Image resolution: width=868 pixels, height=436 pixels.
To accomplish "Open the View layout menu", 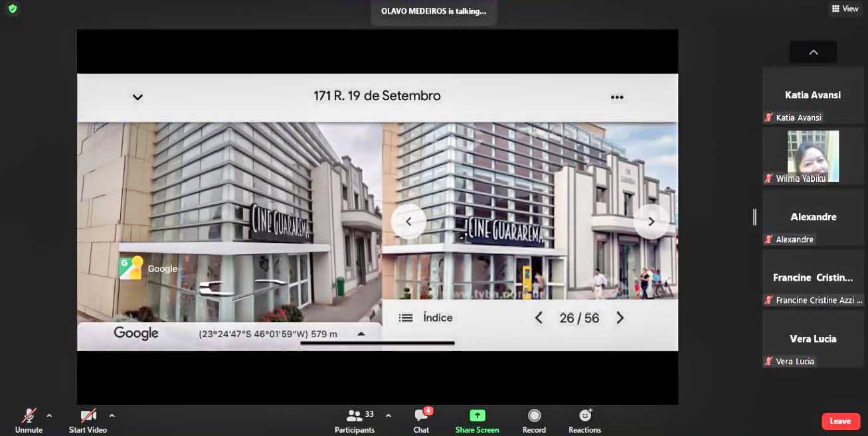I will [x=845, y=9].
